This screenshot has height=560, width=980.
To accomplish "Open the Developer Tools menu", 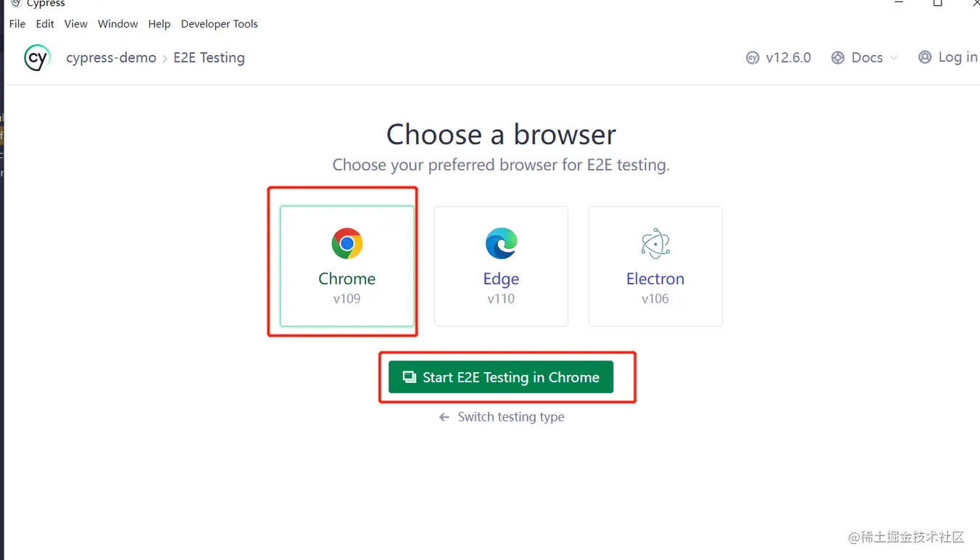I will pyautogui.click(x=219, y=24).
